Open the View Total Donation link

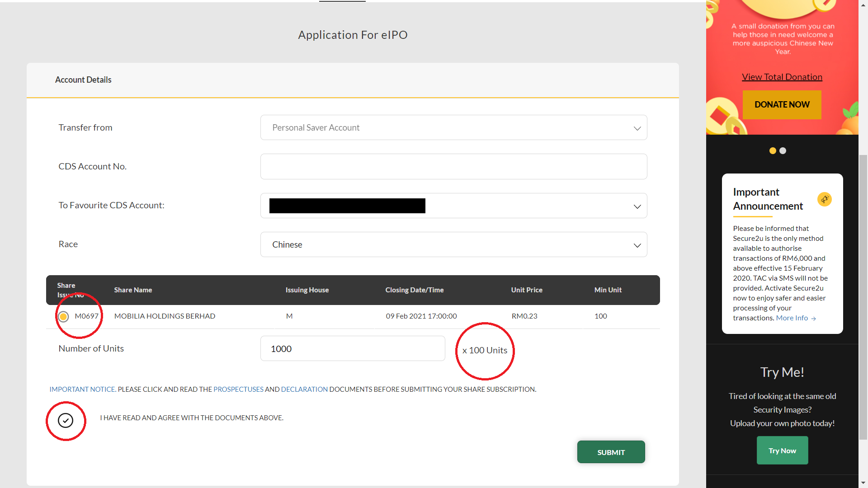pos(782,76)
